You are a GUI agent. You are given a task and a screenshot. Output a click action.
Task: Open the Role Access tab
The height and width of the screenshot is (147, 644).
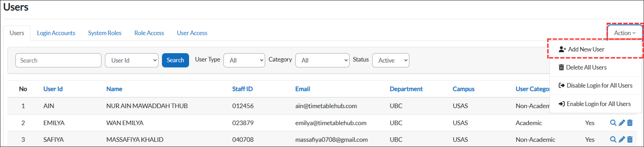pos(149,33)
